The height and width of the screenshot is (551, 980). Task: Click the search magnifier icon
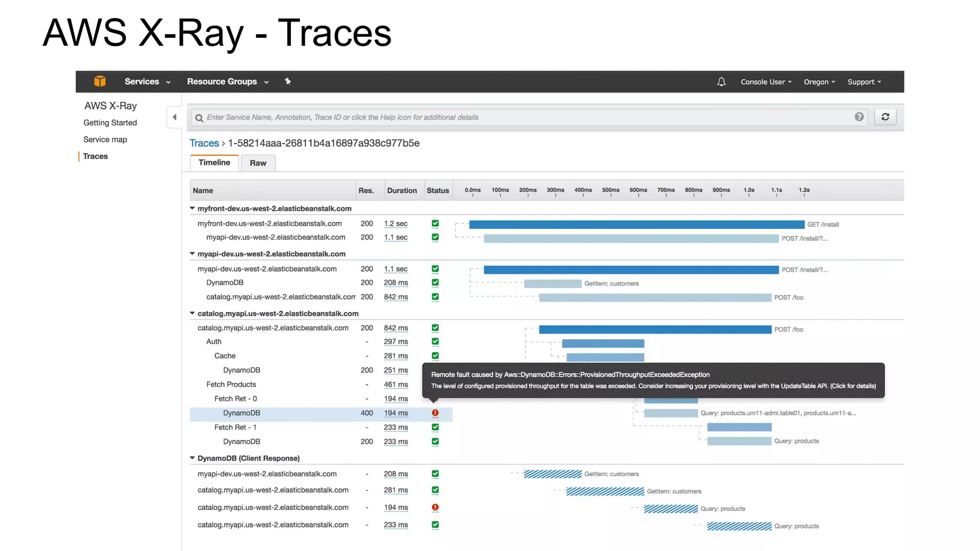tap(199, 118)
